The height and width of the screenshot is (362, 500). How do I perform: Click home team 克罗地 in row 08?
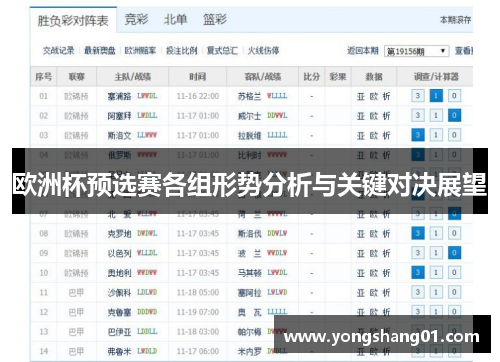[119, 234]
